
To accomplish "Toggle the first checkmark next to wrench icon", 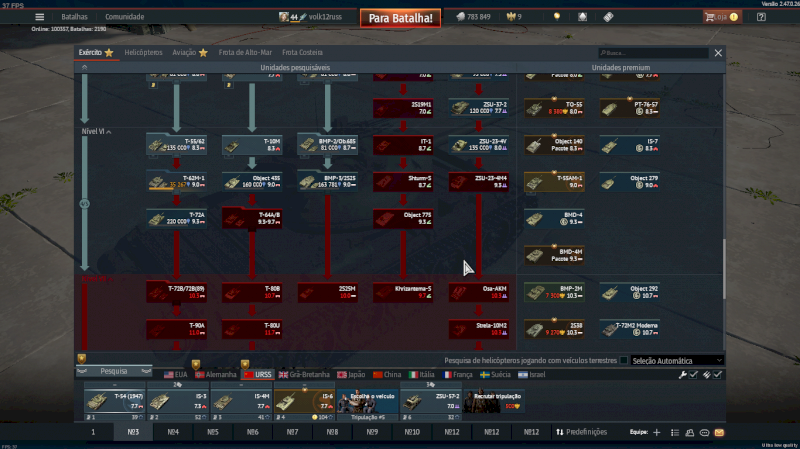I will pyautogui.click(x=693, y=375).
